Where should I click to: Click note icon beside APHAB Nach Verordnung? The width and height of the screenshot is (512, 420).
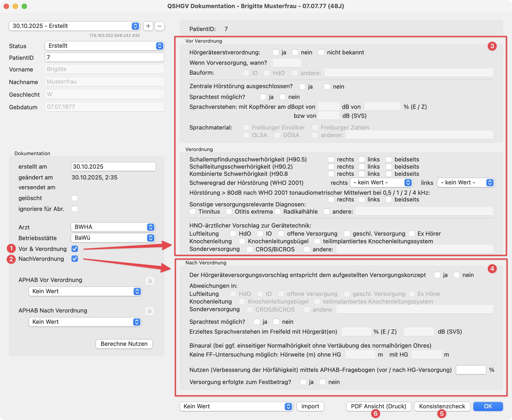click(150, 311)
